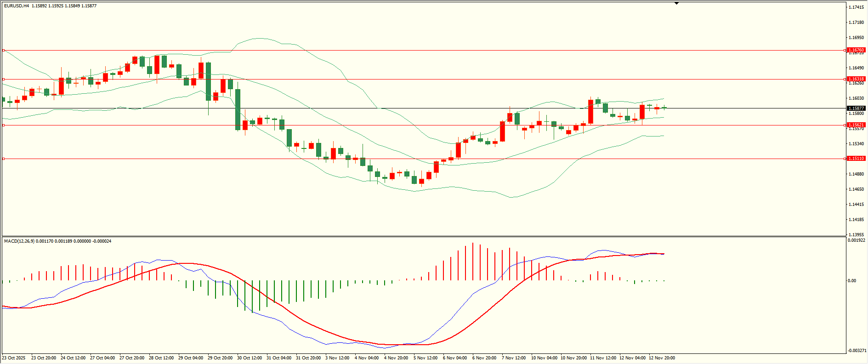Select the red 1.16760 price label
Screen dimensions: 868x364
(856, 50)
